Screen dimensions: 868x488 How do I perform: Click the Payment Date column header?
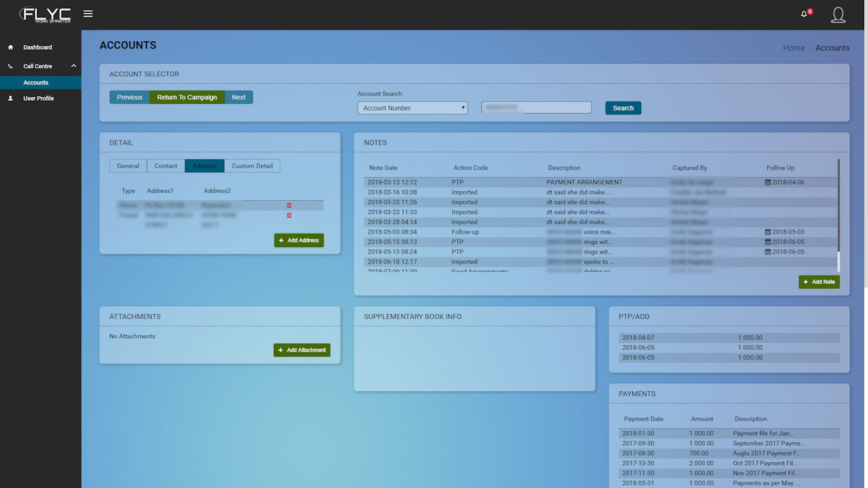click(x=643, y=419)
